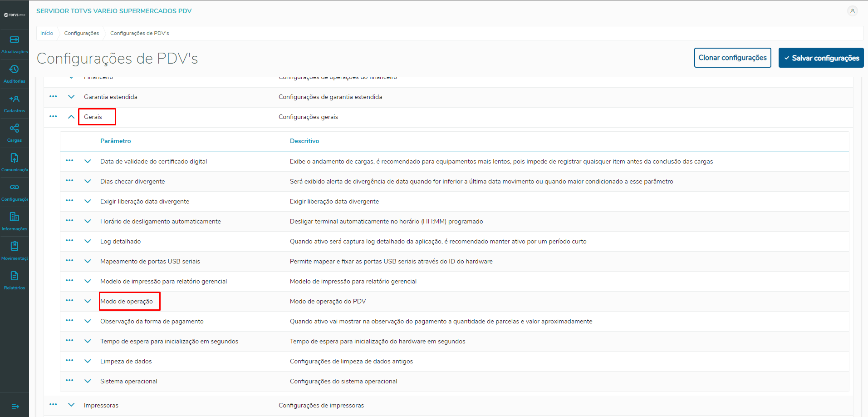This screenshot has width=868, height=417.
Task: Expand Horário de desligamento automaticamente parameter
Action: click(88, 221)
